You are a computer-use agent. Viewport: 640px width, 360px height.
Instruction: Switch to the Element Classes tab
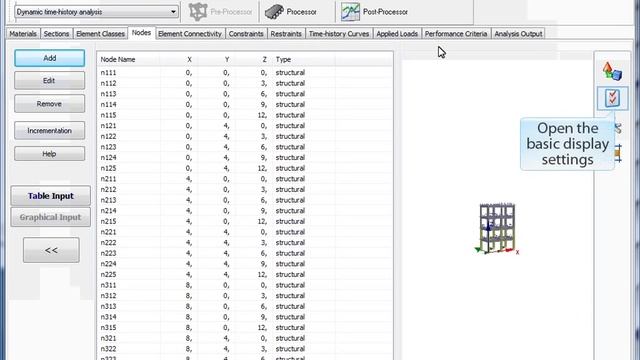100,34
